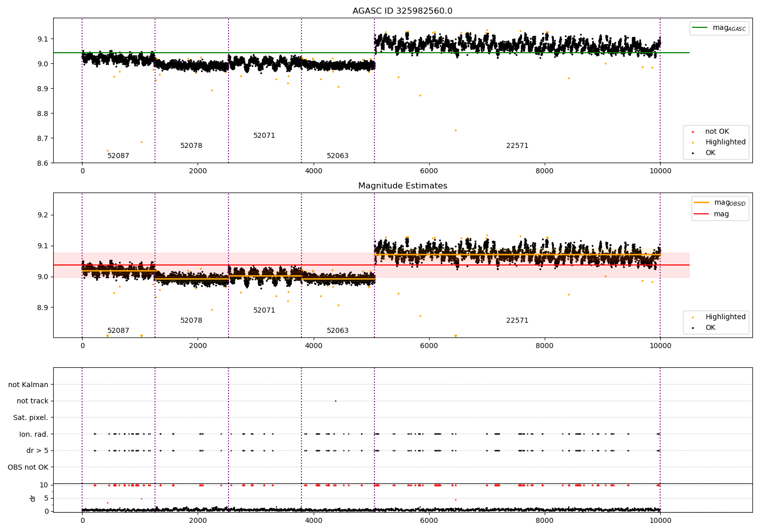Click the 'OBS not OK' flag row label
Screen dimensions: 760x532
(x=28, y=468)
